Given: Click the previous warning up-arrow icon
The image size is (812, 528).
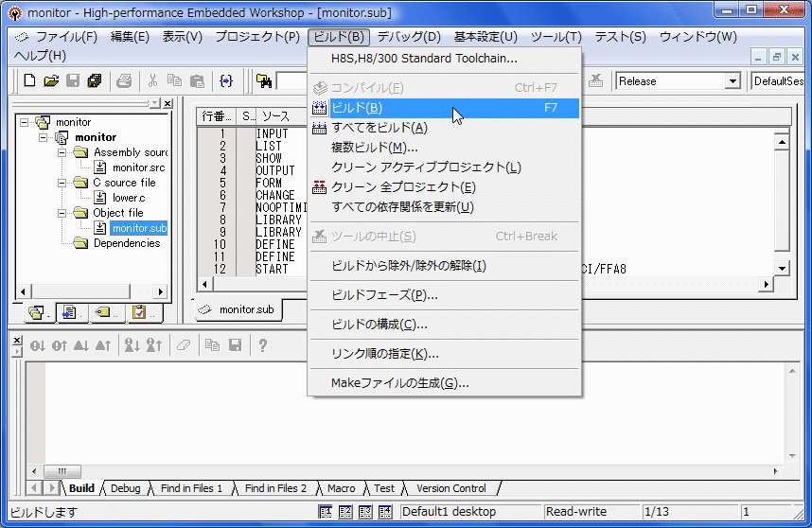Looking at the screenshot, I should (x=103, y=345).
